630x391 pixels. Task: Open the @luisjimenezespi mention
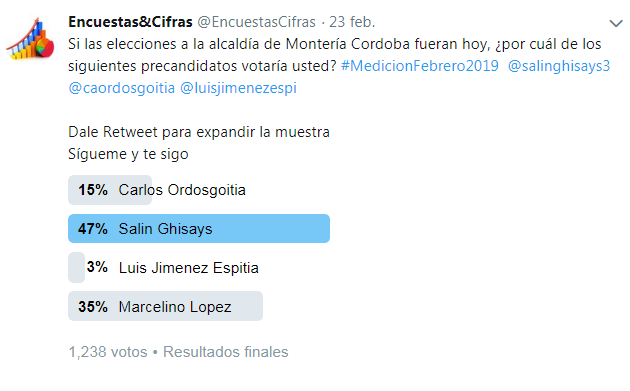click(239, 88)
